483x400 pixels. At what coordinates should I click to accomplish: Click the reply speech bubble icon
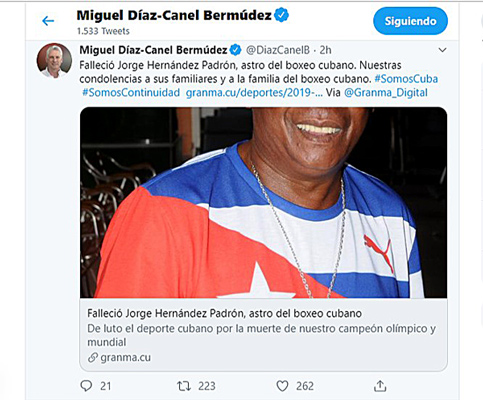(x=86, y=386)
